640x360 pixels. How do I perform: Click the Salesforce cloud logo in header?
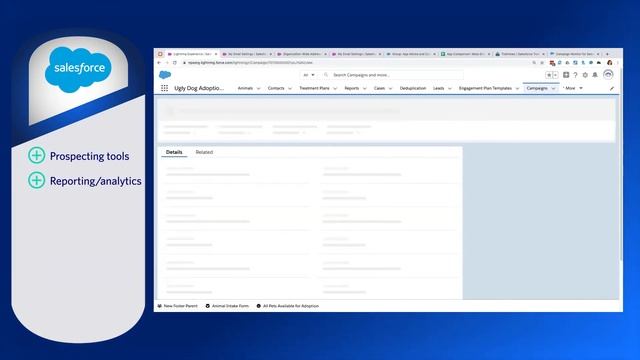tap(165, 75)
